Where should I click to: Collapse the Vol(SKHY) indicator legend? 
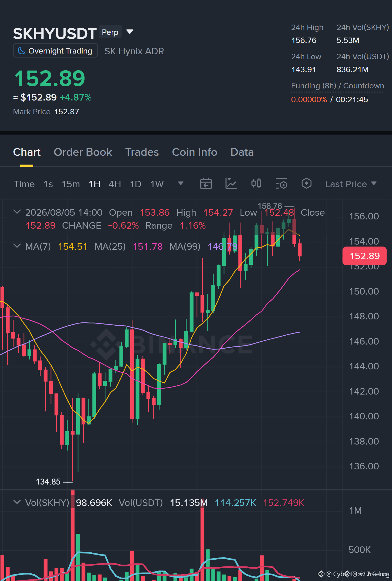click(x=17, y=502)
